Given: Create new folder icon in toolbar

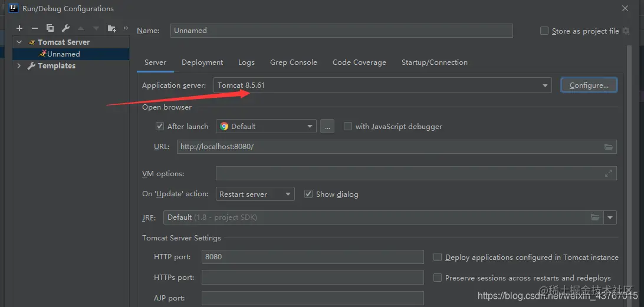Looking at the screenshot, I should (x=111, y=28).
